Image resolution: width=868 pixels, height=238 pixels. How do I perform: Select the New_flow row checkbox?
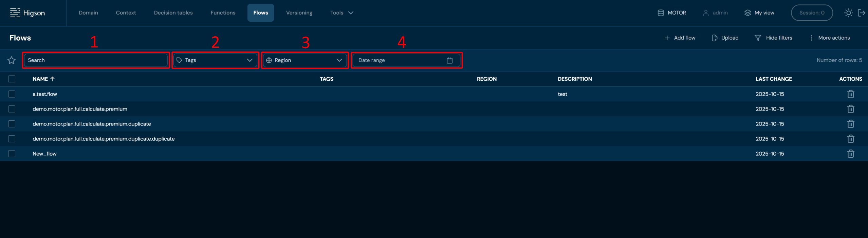(x=12, y=154)
